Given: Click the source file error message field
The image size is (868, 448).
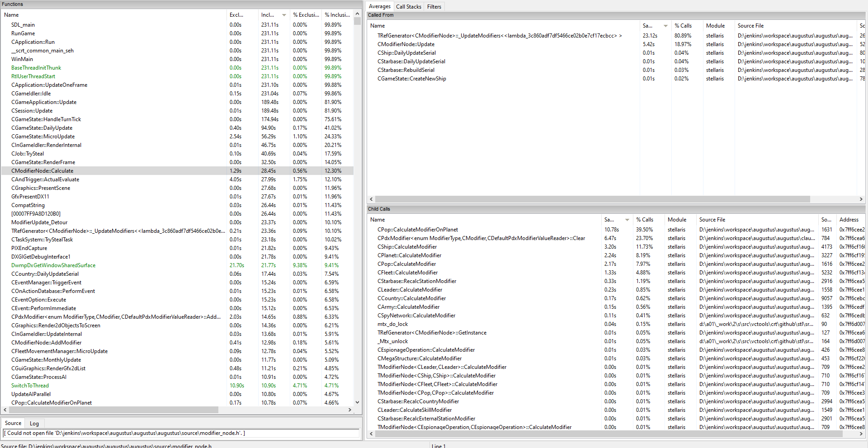Looking at the screenshot, I should (x=181, y=433).
